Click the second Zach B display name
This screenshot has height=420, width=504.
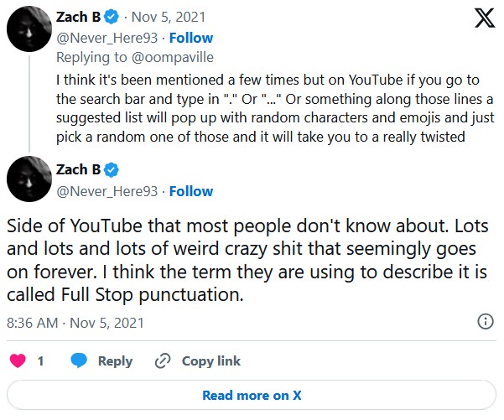pos(77,170)
